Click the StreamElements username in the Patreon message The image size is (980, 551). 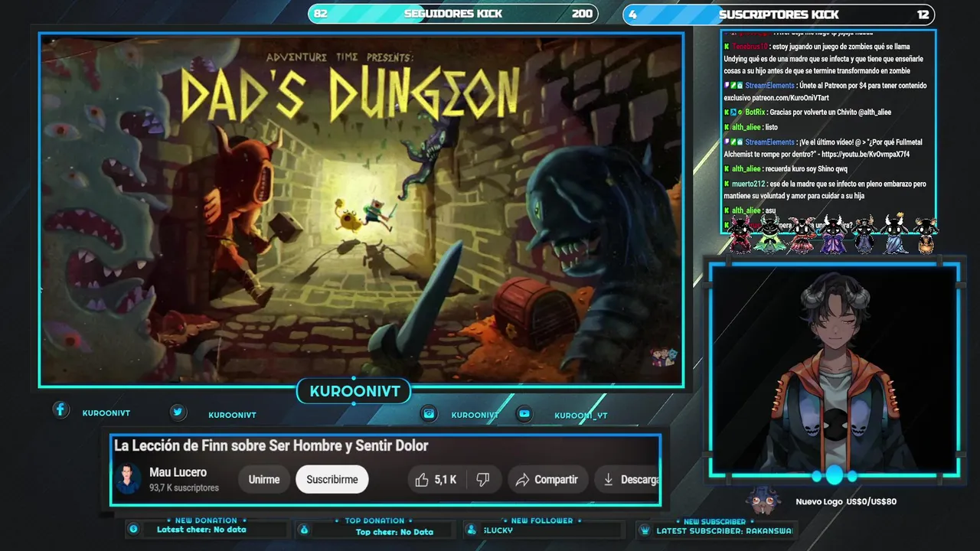coord(770,86)
